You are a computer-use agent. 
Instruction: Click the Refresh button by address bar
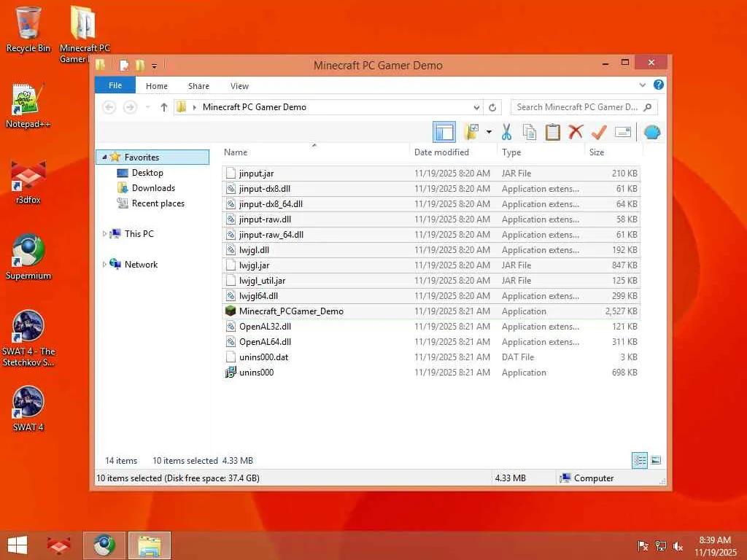(492, 107)
